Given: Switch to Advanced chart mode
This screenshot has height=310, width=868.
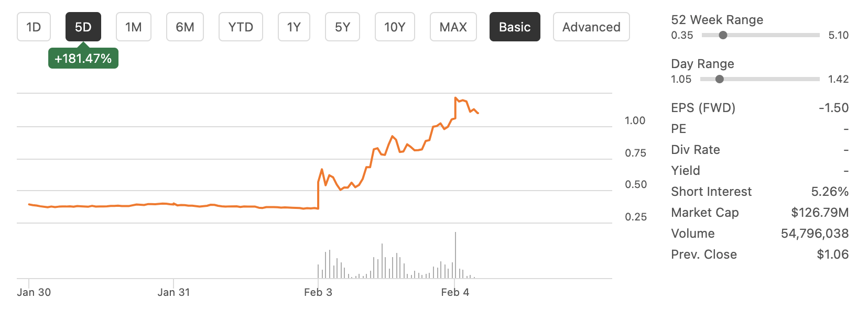Looking at the screenshot, I should [591, 27].
